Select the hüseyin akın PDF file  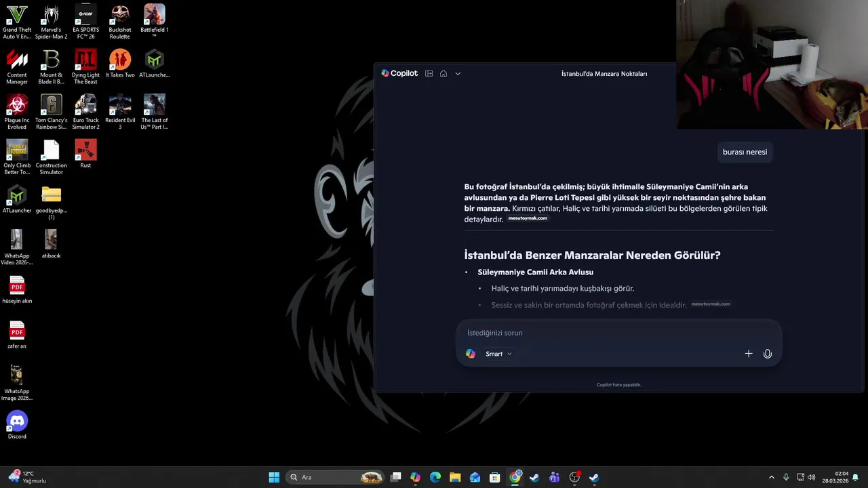(17, 289)
